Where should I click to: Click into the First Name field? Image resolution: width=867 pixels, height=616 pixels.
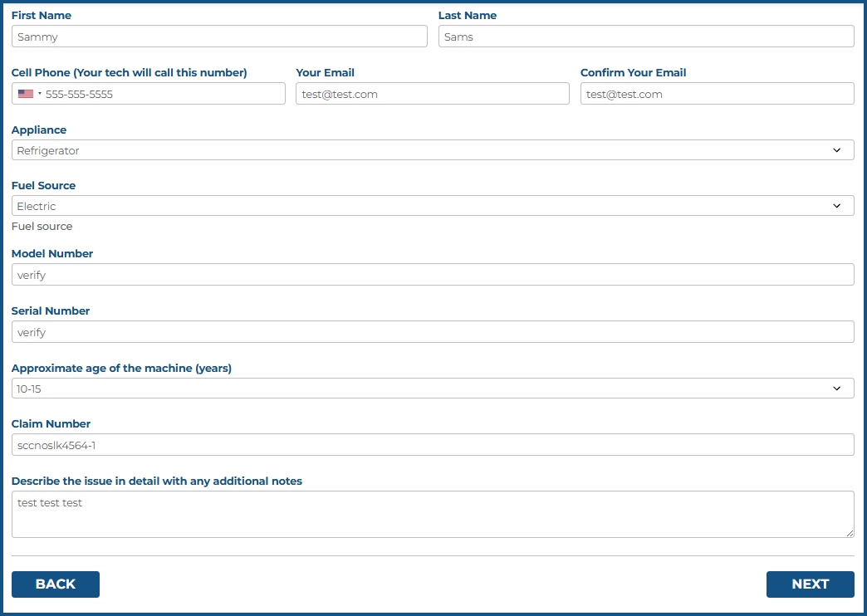tap(219, 37)
